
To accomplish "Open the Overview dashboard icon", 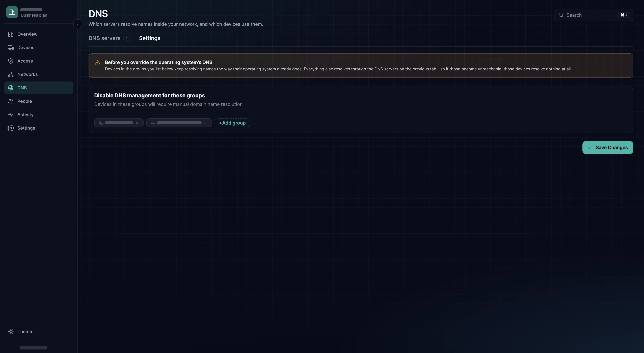I will [x=11, y=34].
